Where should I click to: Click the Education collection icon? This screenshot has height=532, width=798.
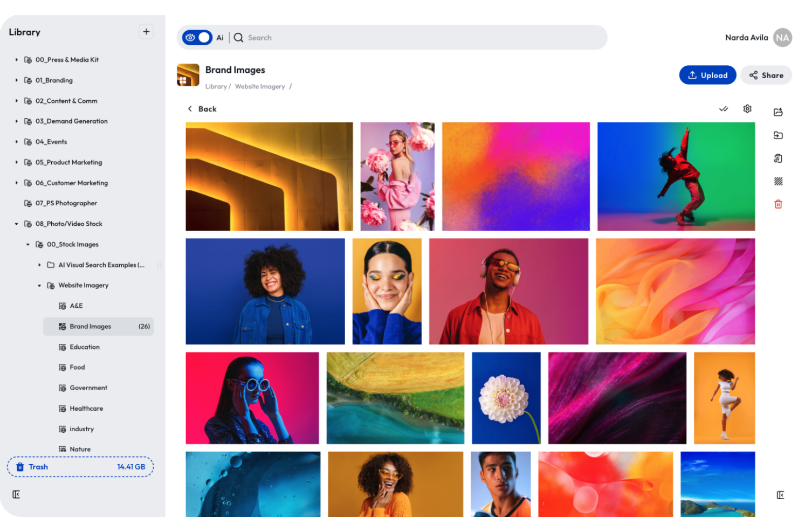pos(63,347)
